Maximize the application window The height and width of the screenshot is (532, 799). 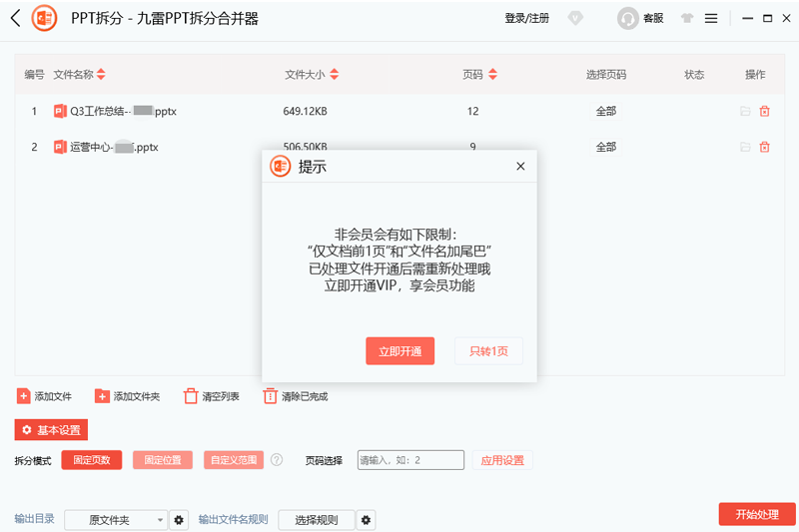767,18
